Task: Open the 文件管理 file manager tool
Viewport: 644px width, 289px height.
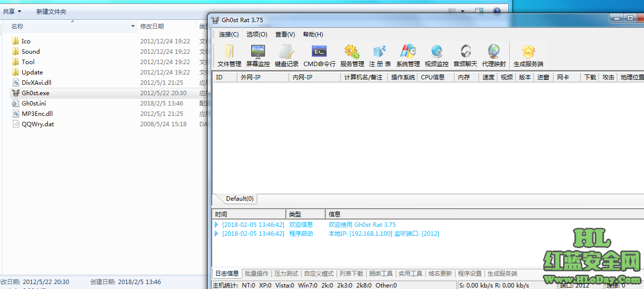Action: pos(229,55)
